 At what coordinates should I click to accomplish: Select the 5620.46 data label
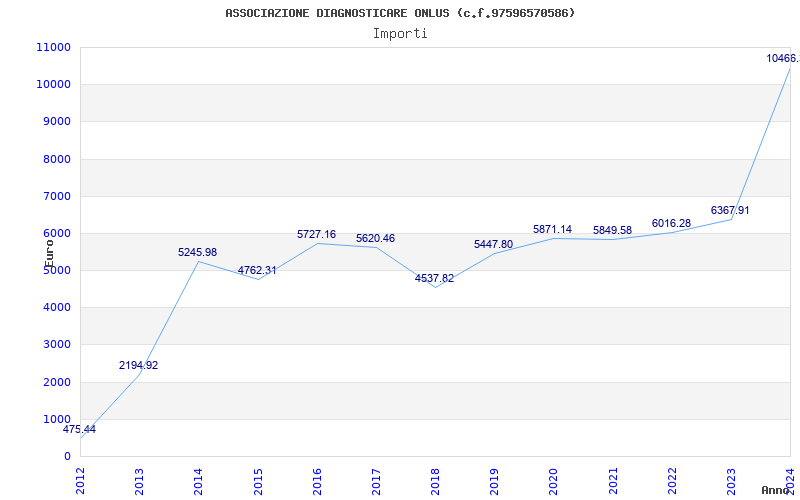click(x=375, y=239)
